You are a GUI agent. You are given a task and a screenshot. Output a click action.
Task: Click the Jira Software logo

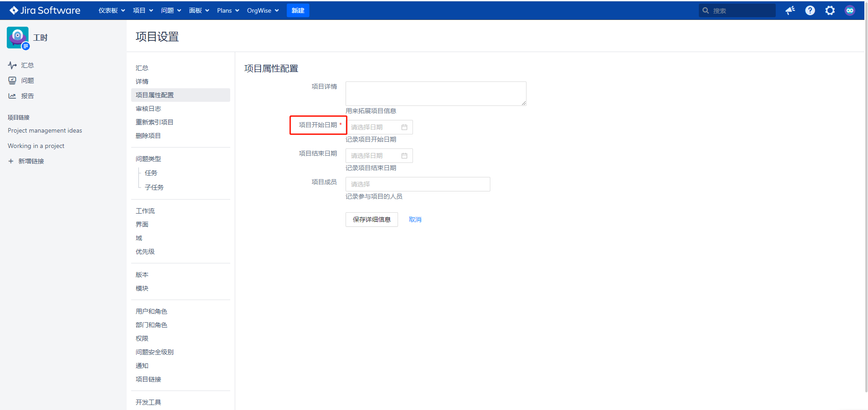45,10
